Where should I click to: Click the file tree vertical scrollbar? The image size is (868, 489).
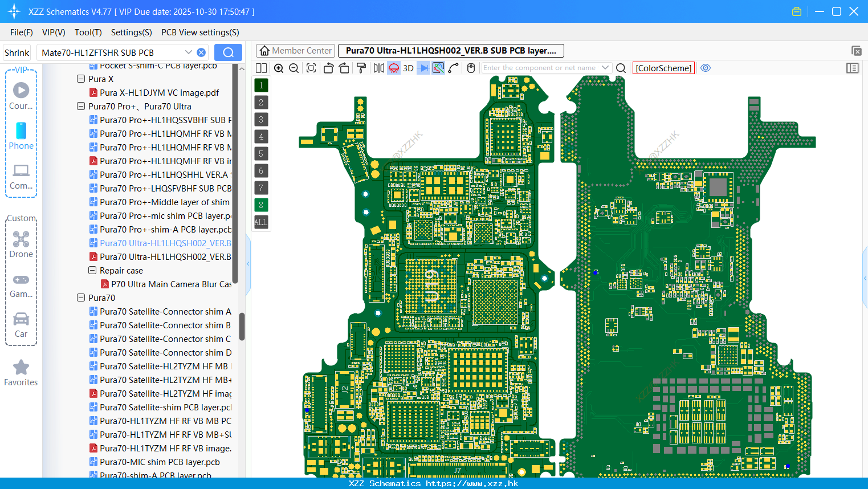242,326
